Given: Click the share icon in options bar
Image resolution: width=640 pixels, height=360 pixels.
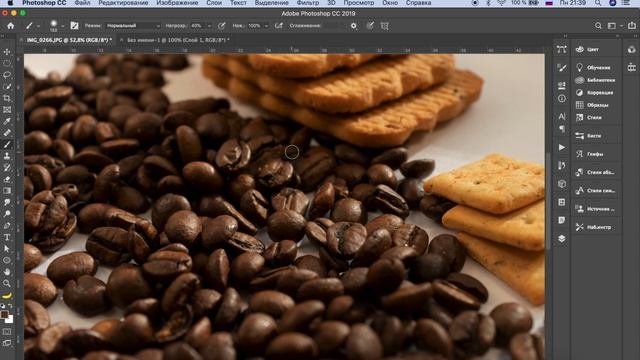Looking at the screenshot, I should tap(632, 26).
